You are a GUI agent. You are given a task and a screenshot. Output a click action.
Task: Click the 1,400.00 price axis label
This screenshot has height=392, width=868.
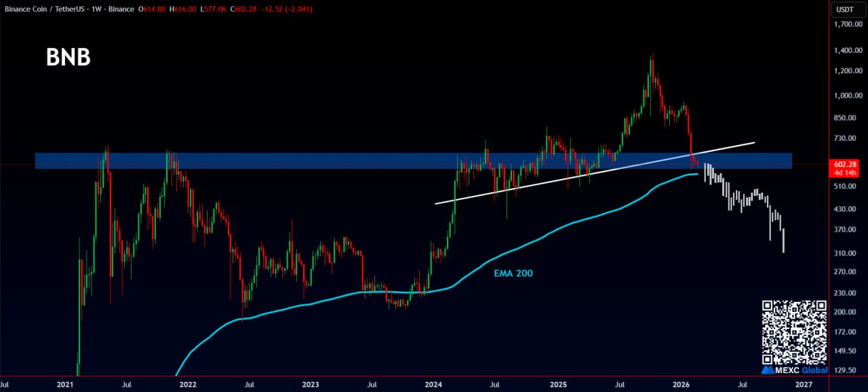coord(848,51)
